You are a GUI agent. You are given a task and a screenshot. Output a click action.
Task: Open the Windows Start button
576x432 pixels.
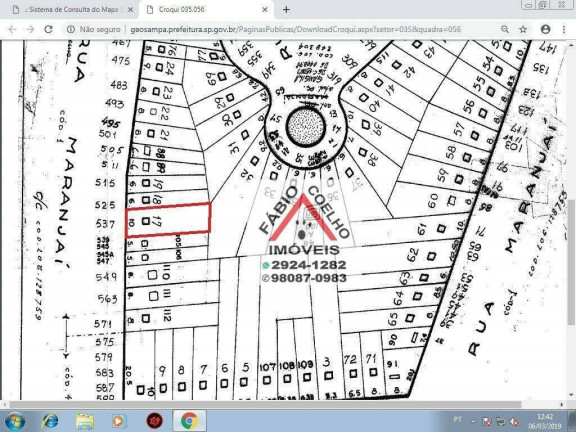click(15, 421)
